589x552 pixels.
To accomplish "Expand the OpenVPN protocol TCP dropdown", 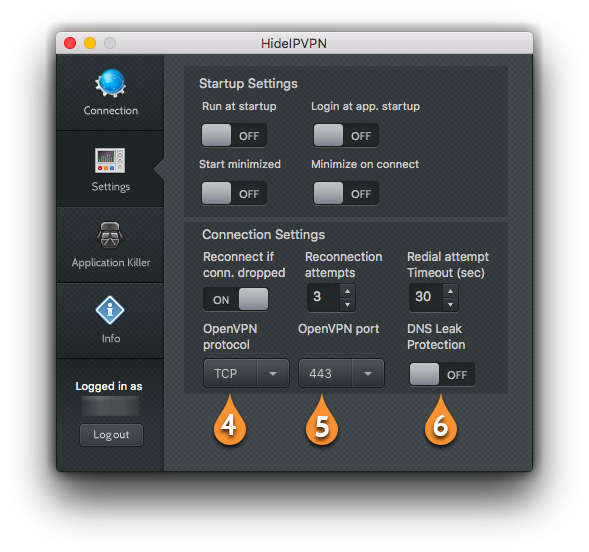I will click(x=246, y=373).
